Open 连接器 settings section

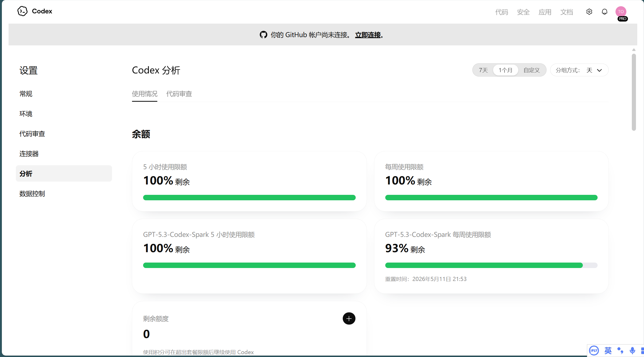(29, 154)
